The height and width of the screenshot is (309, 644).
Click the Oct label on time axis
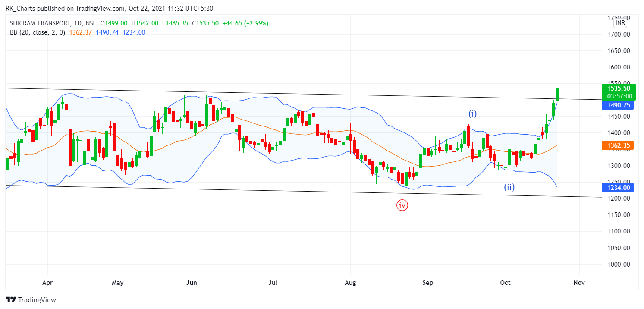(x=505, y=283)
